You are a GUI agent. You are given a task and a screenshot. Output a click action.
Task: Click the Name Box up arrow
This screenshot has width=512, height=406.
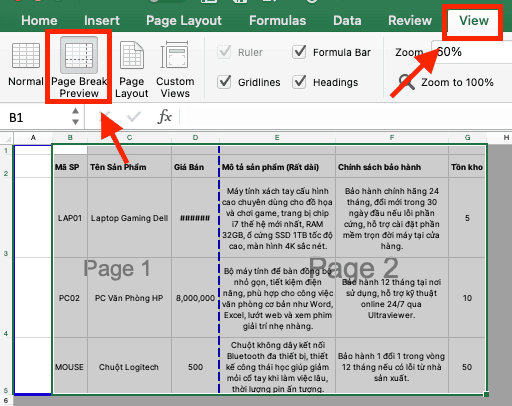pyautogui.click(x=76, y=111)
